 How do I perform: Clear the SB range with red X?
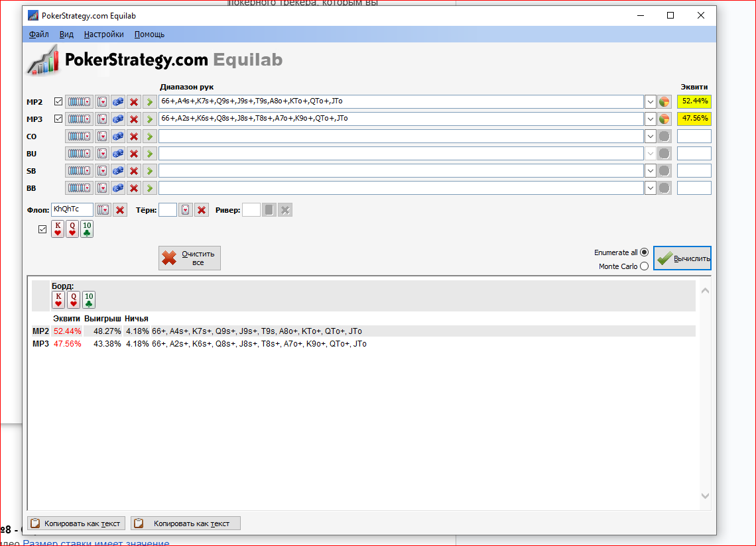[134, 171]
